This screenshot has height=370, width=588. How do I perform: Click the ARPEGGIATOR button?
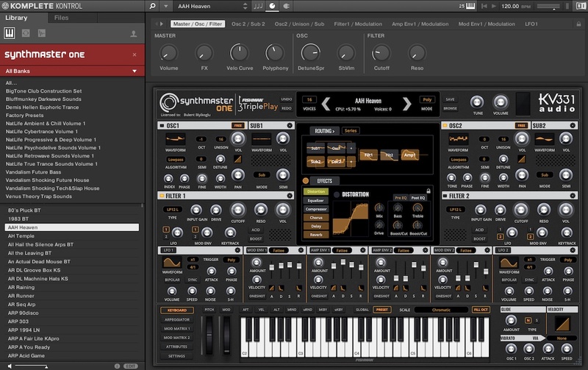[x=176, y=320]
